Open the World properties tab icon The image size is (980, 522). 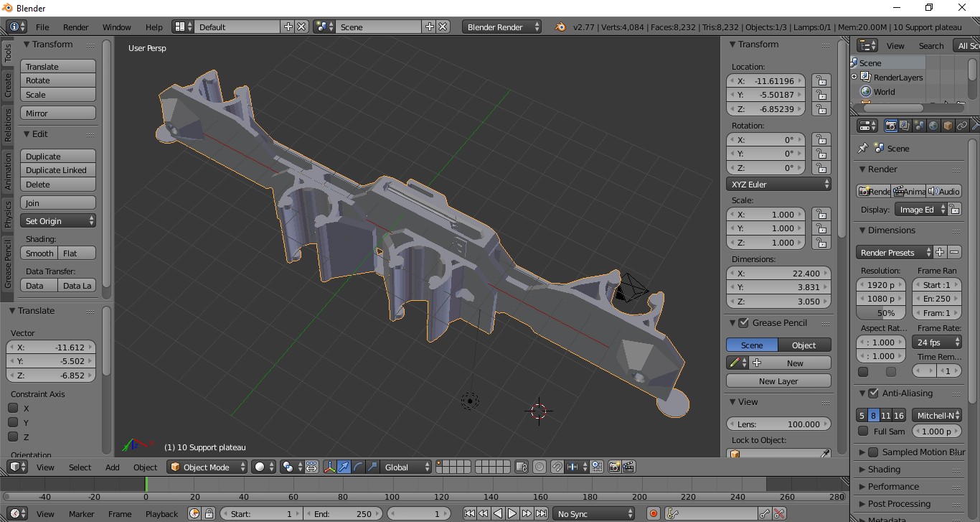[x=933, y=126]
